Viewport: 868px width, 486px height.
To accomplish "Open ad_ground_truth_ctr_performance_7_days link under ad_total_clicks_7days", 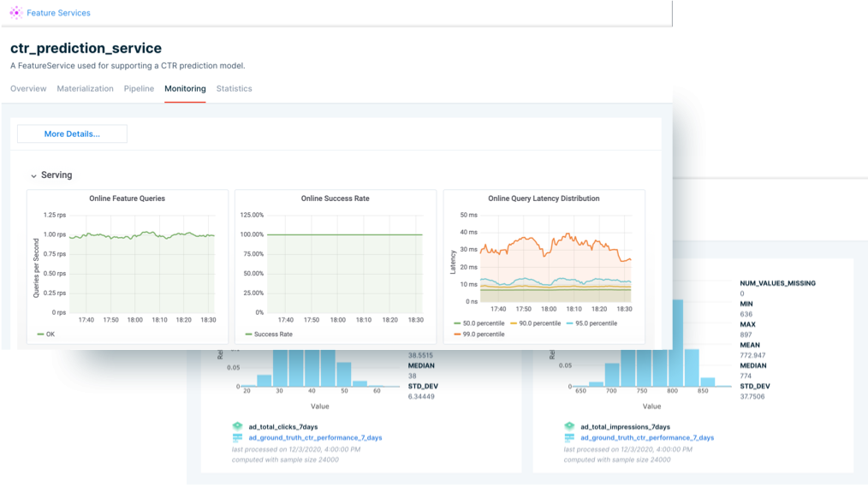I will point(315,438).
